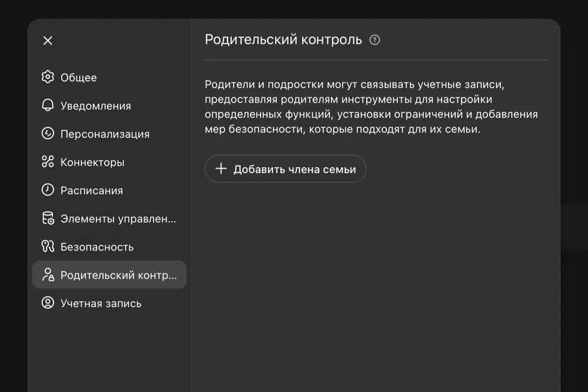Close the settings dialog with the X
This screenshot has width=588, height=392.
pyautogui.click(x=48, y=40)
